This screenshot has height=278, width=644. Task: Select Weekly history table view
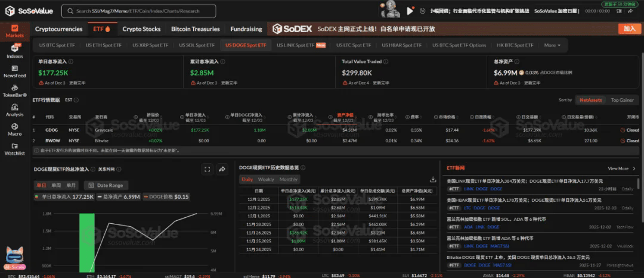coord(266,179)
